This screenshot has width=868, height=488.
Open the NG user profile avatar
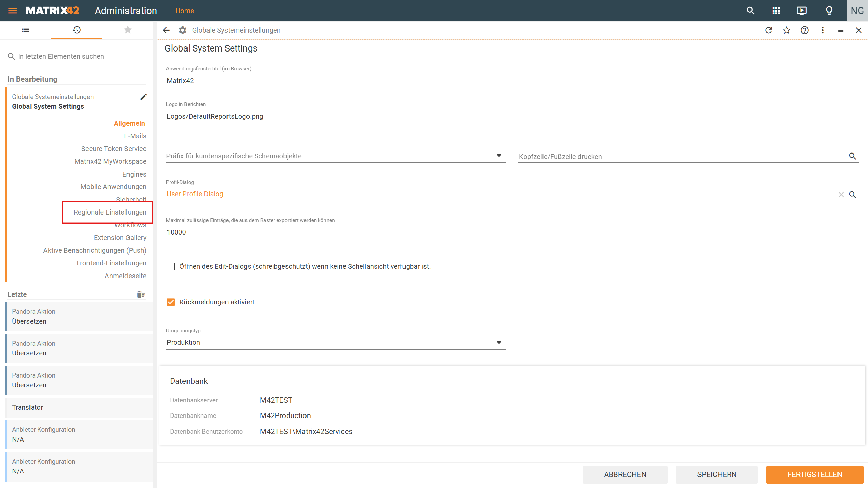point(857,11)
